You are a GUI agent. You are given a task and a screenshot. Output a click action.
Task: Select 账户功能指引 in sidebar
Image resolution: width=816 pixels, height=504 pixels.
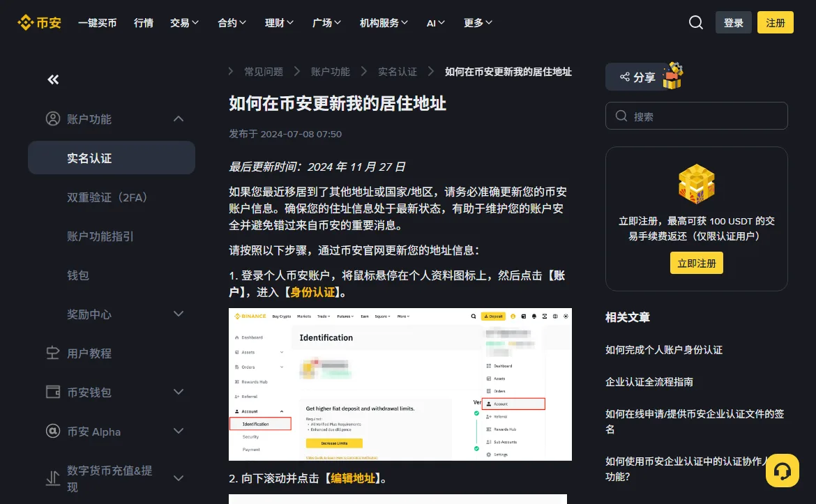coord(100,236)
